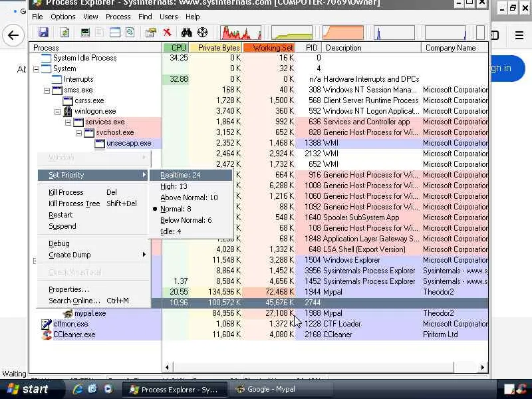
Task: Click the Refresh Now toolbar icon
Action: (x=65, y=33)
